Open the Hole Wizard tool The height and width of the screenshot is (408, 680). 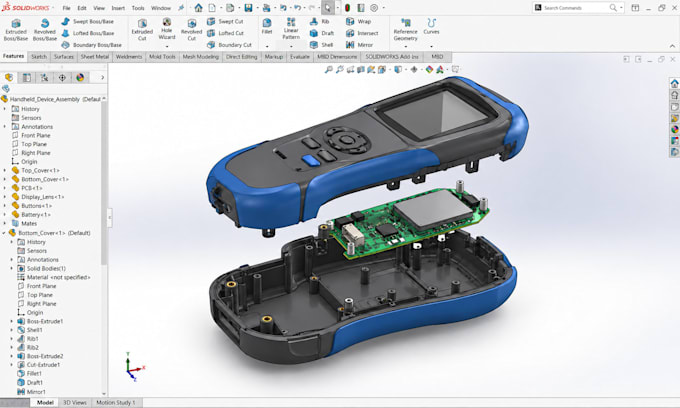167,29
